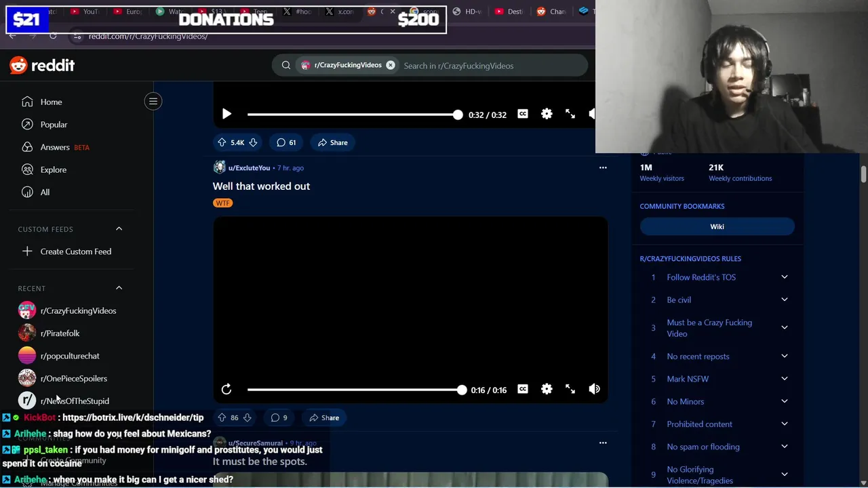Screen dimensions: 868x488
Task: Play the top video
Action: 226,115
